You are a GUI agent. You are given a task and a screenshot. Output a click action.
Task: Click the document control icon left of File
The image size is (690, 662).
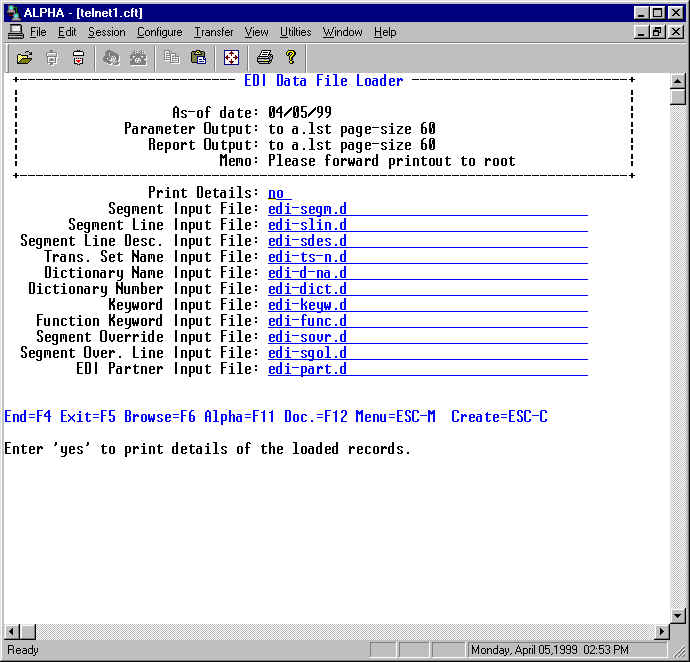[x=15, y=32]
